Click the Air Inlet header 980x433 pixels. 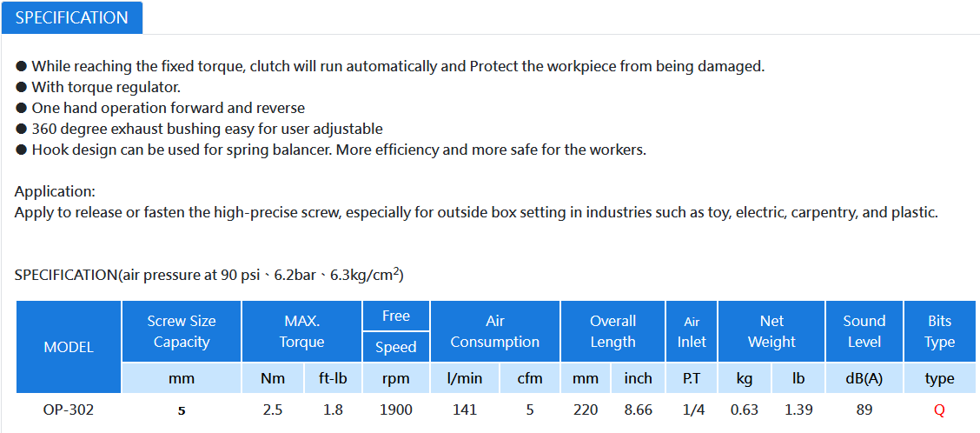[x=692, y=331]
